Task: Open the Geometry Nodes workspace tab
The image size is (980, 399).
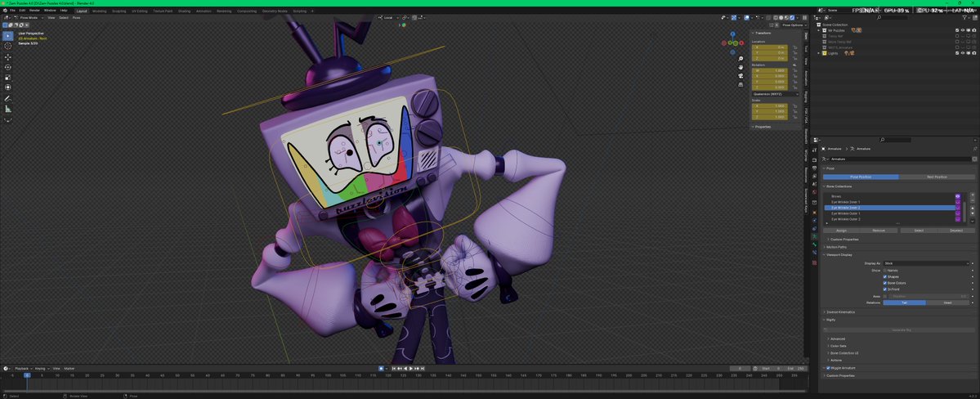Action: (x=275, y=11)
